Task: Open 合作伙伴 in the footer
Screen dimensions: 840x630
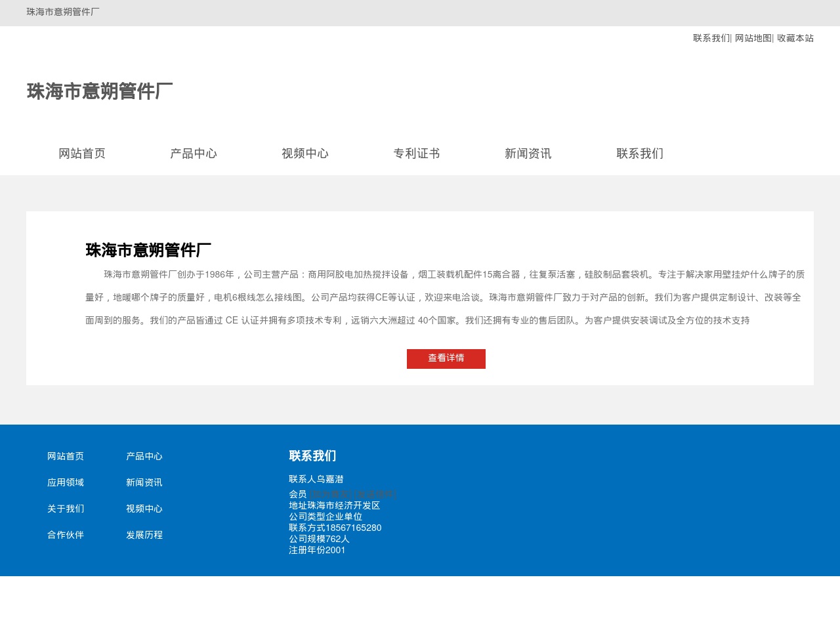Action: (66, 535)
